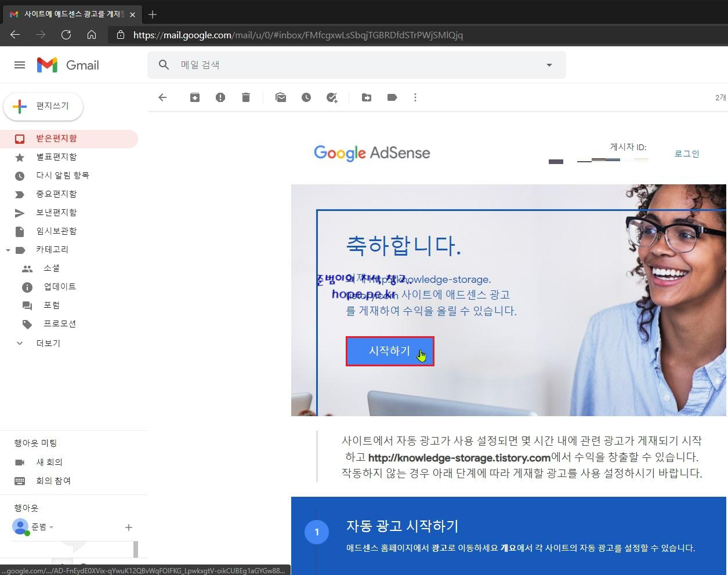The image size is (728, 575).
Task: Click the 메일 검색 search field
Action: (x=357, y=65)
